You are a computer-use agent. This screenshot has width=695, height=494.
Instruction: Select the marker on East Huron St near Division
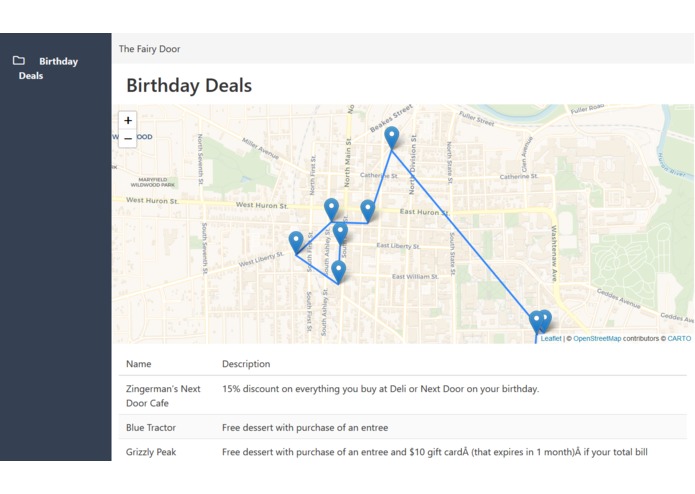click(367, 211)
